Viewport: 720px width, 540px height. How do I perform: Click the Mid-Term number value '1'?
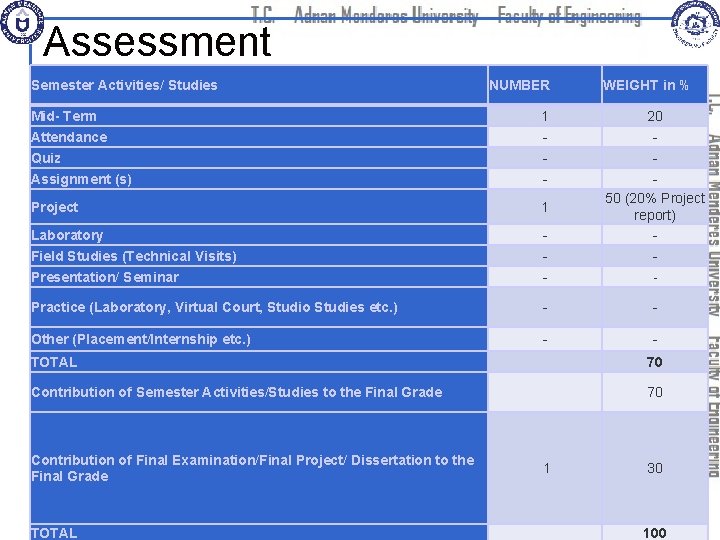point(545,116)
